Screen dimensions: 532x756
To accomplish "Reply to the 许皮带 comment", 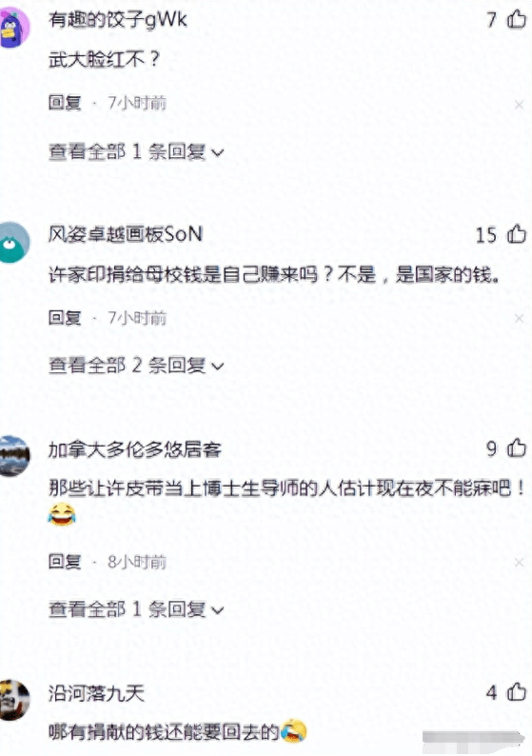I will [65, 562].
